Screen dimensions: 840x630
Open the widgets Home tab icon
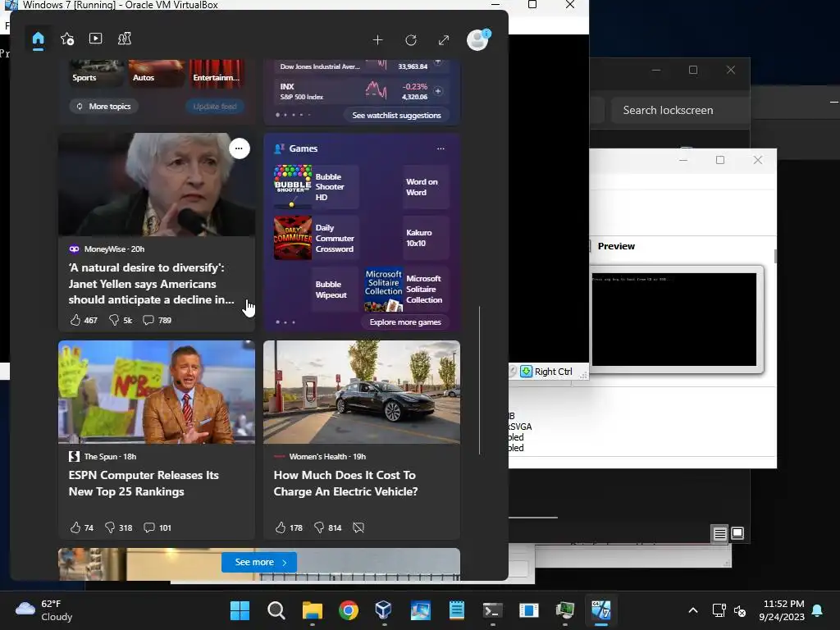tap(38, 39)
